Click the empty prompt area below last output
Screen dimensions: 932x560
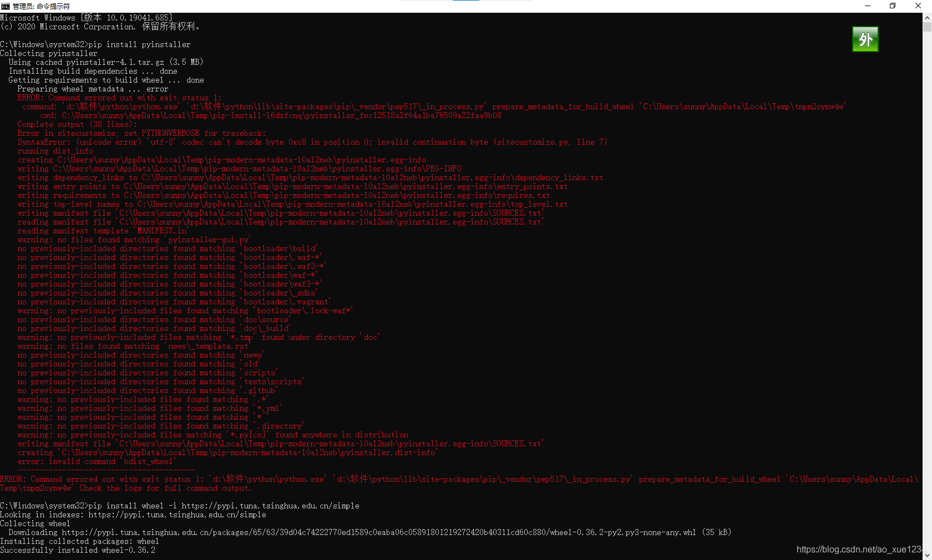[x=222, y=557]
